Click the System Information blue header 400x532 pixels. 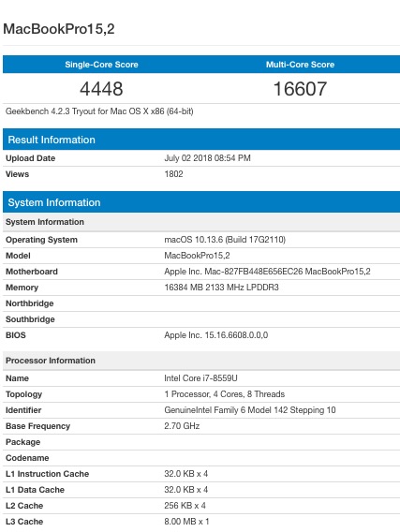click(x=201, y=202)
